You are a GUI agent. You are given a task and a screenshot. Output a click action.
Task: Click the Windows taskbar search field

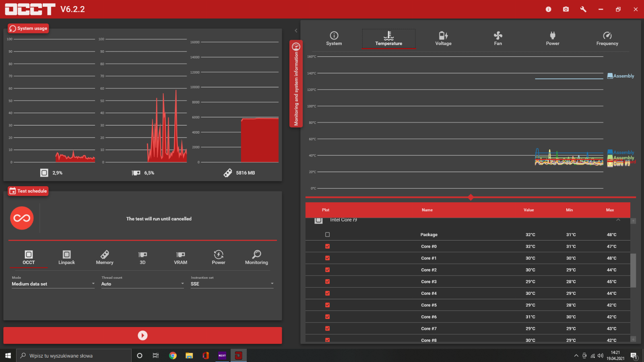(74, 356)
